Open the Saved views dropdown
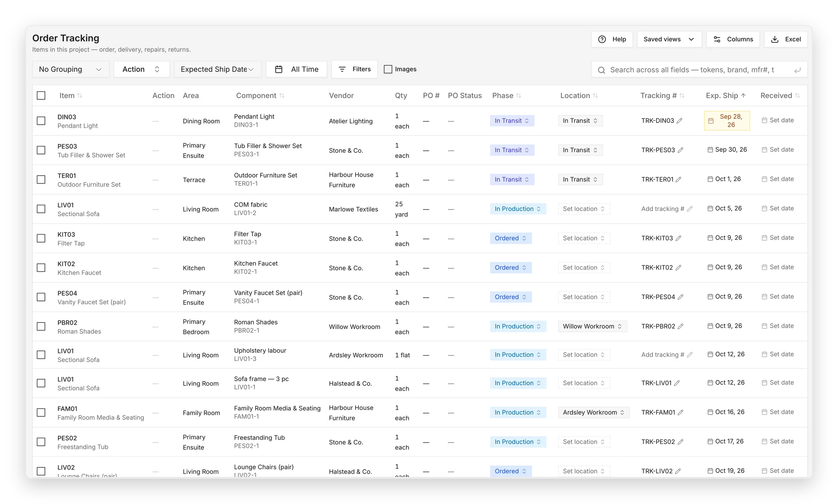The width and height of the screenshot is (838, 504). (x=669, y=39)
